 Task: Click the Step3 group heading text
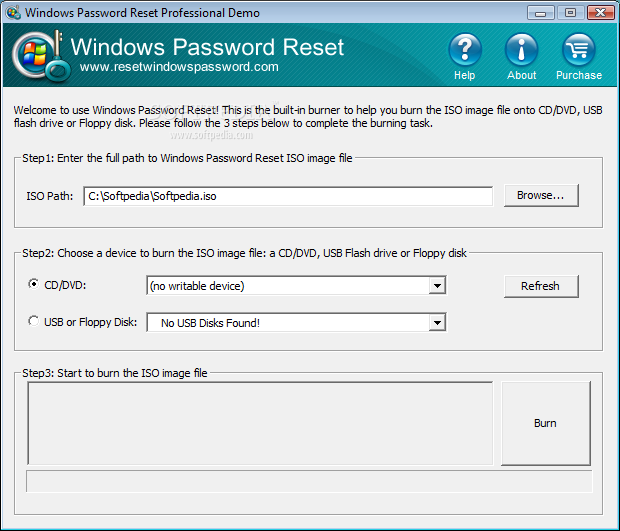point(115,373)
